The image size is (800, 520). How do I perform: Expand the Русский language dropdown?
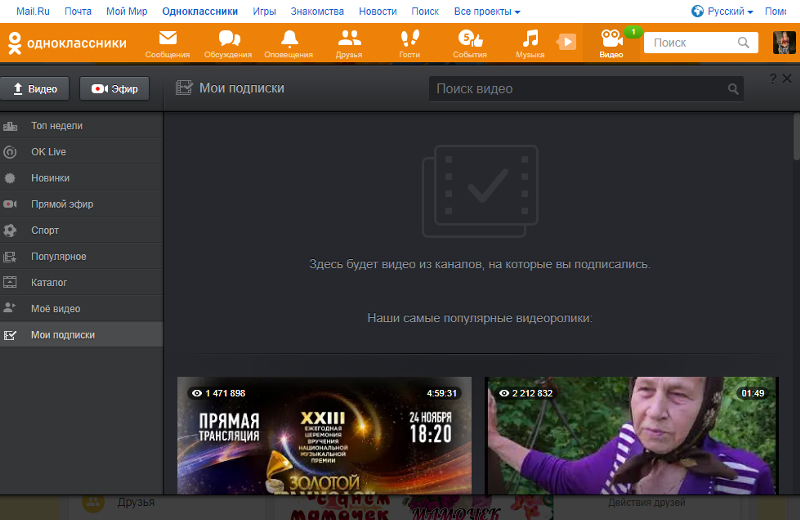pos(722,11)
